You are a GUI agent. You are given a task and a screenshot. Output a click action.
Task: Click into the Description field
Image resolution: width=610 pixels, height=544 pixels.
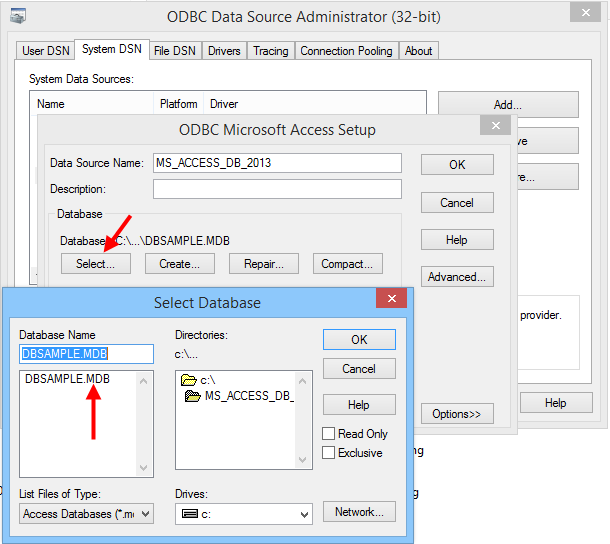tap(277, 189)
